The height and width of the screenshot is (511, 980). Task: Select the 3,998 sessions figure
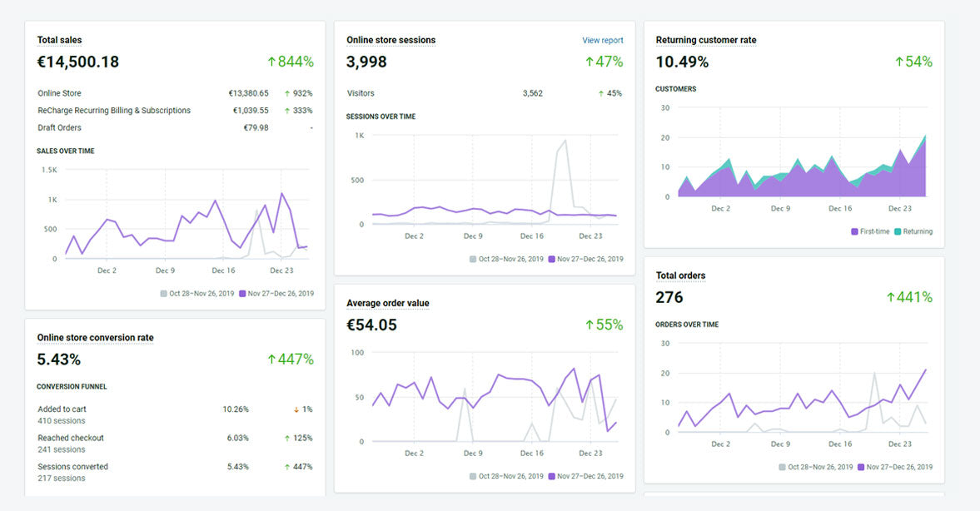coord(366,62)
